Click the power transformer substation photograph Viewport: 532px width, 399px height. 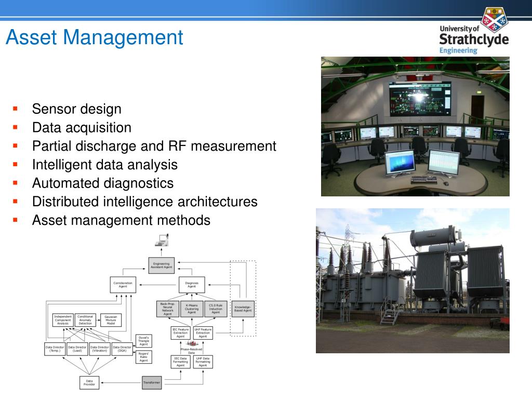pos(413,281)
